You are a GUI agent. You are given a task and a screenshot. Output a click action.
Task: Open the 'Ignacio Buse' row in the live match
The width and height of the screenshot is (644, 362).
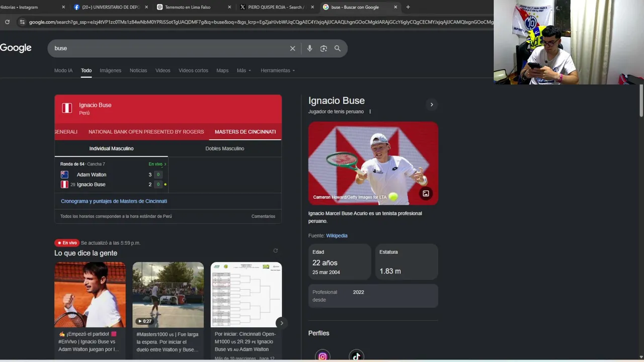click(111, 185)
